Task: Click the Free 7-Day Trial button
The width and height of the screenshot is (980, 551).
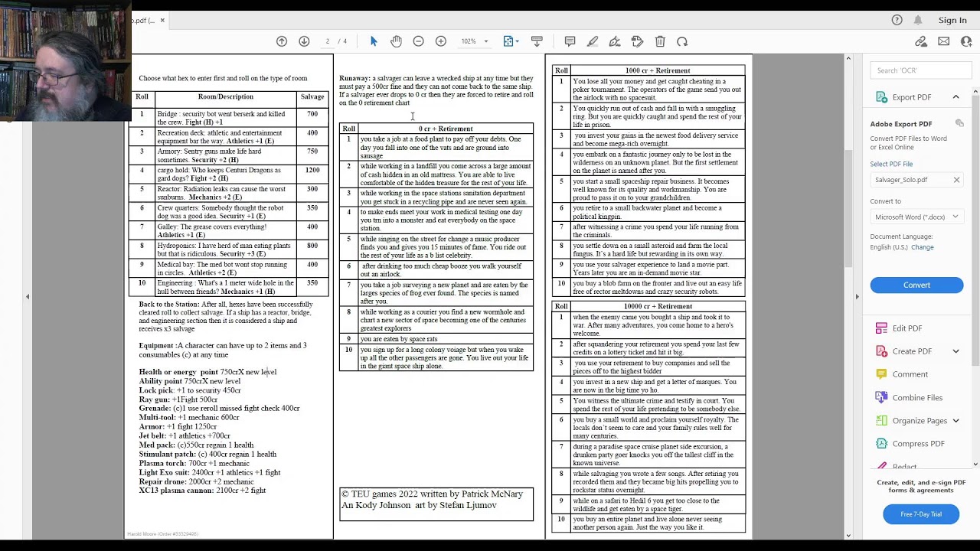Action: coord(921,514)
